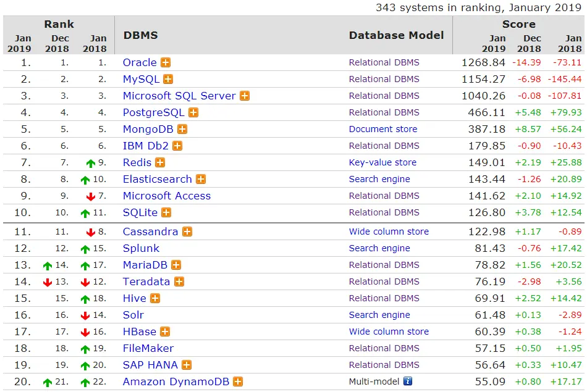
Task: Click the blue info icon next to Multi-model
Action: click(x=408, y=382)
